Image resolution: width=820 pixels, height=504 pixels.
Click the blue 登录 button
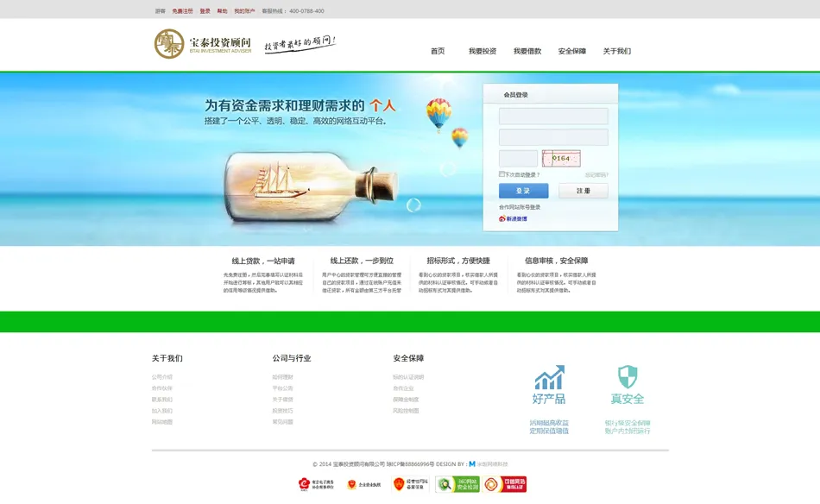point(523,190)
